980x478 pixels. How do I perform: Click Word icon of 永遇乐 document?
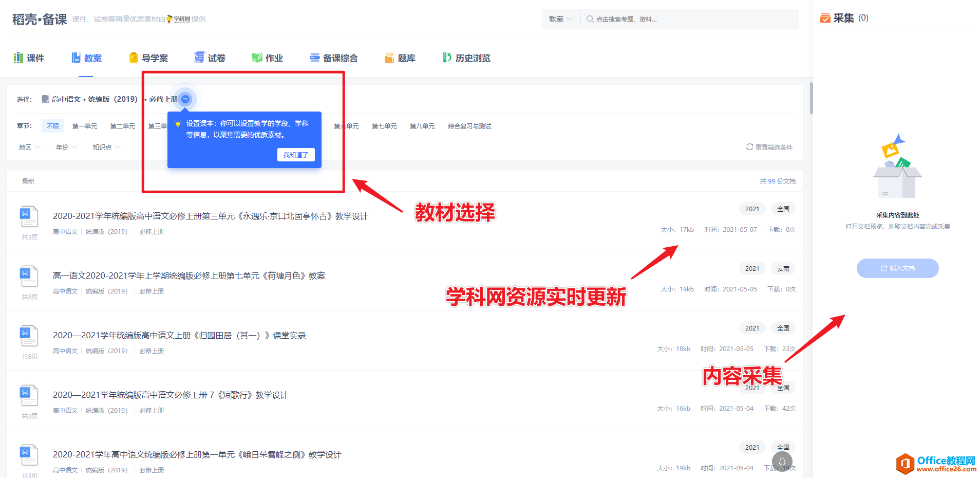click(29, 216)
